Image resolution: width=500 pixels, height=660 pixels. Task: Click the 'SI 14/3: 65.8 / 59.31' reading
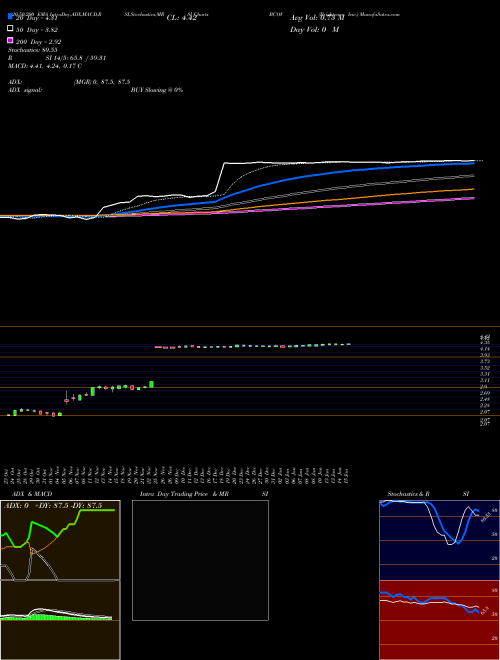pos(76,58)
